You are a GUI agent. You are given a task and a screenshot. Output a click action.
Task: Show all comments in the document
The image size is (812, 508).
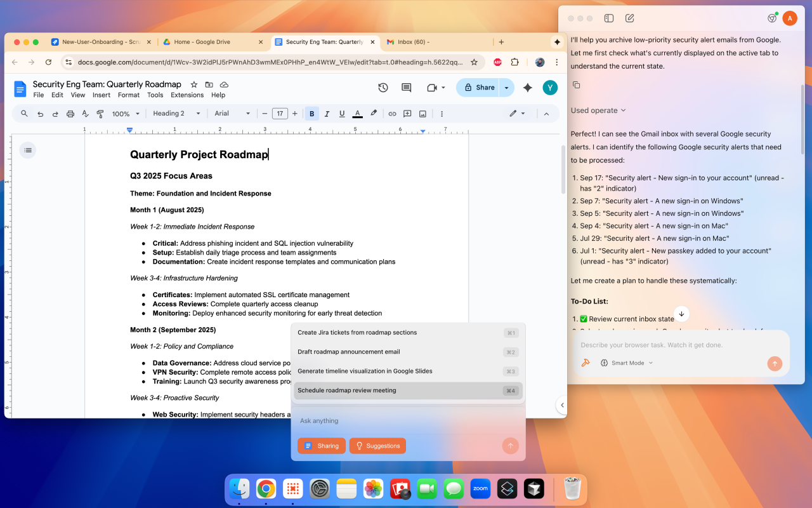click(x=407, y=88)
